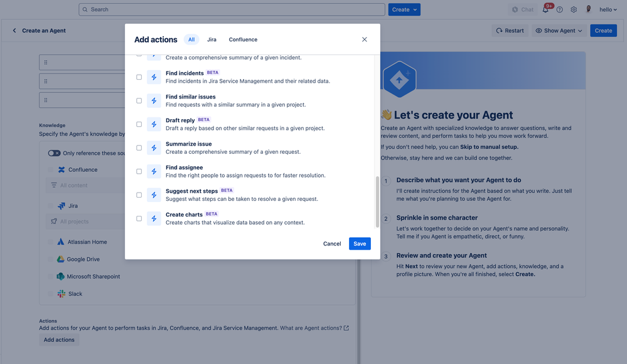Click the lightning icon for Draft reply
The image size is (627, 364).
pyautogui.click(x=154, y=124)
